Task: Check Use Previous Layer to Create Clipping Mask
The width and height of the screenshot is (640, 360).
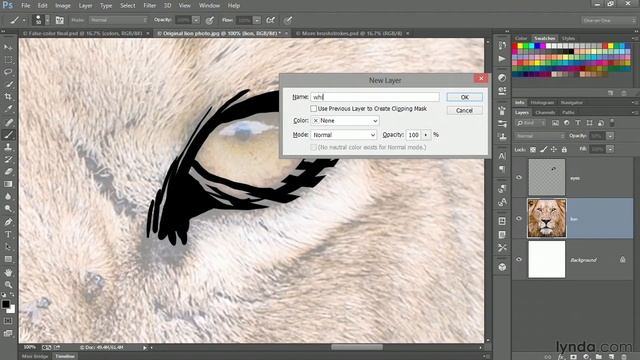Action: pos(313,109)
